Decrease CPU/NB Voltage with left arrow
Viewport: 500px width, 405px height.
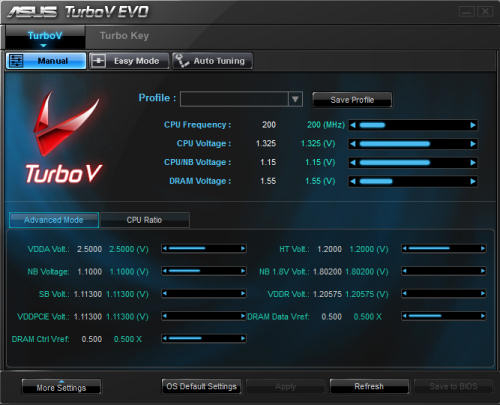pos(353,163)
